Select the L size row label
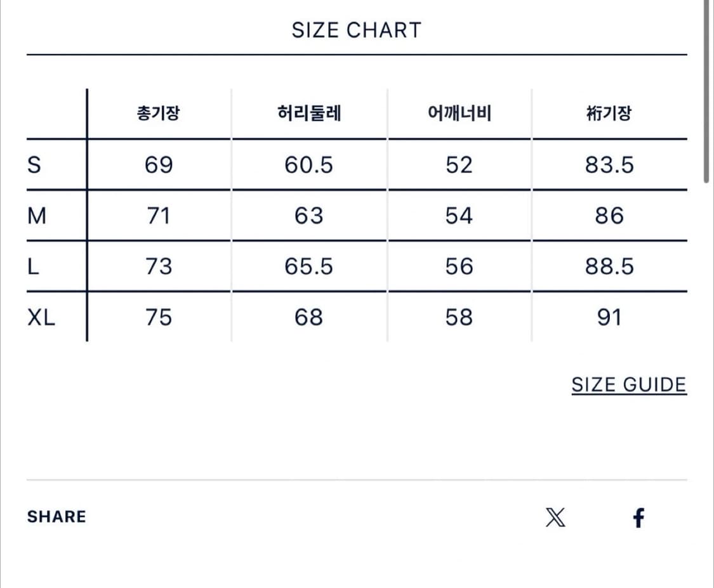The height and width of the screenshot is (588, 714). pos(36,266)
